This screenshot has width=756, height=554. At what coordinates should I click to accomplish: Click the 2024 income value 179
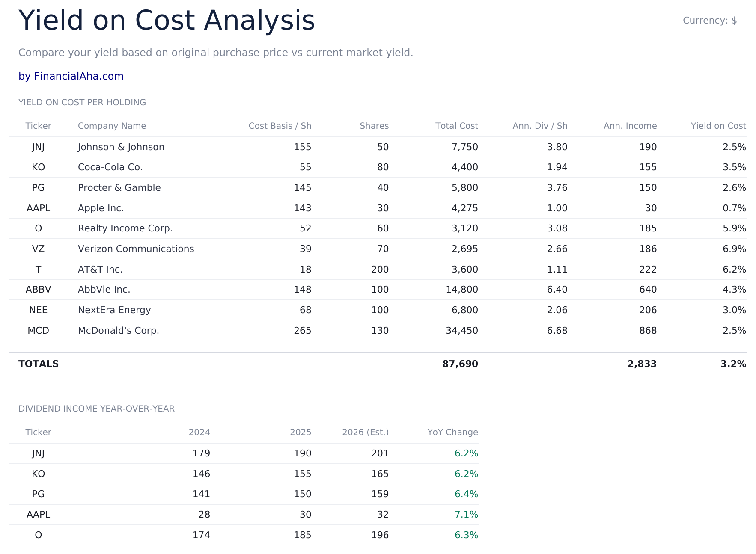(x=201, y=453)
